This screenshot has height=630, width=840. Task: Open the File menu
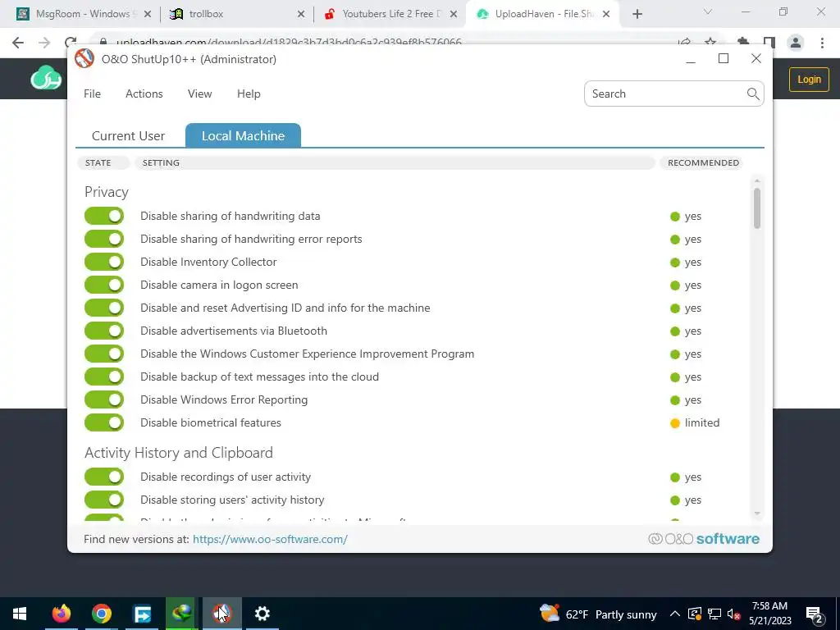[92, 94]
